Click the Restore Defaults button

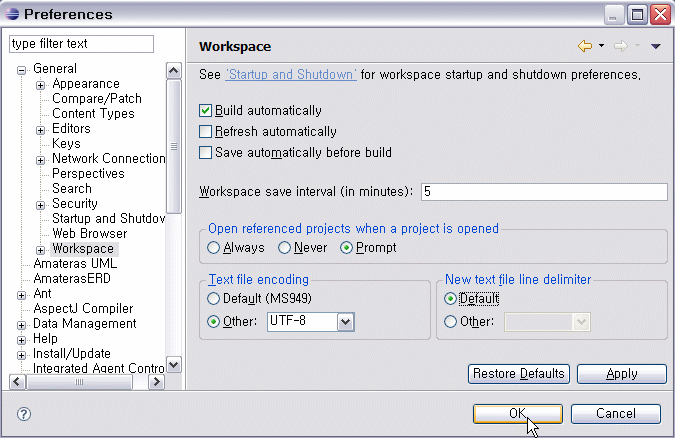pos(518,374)
